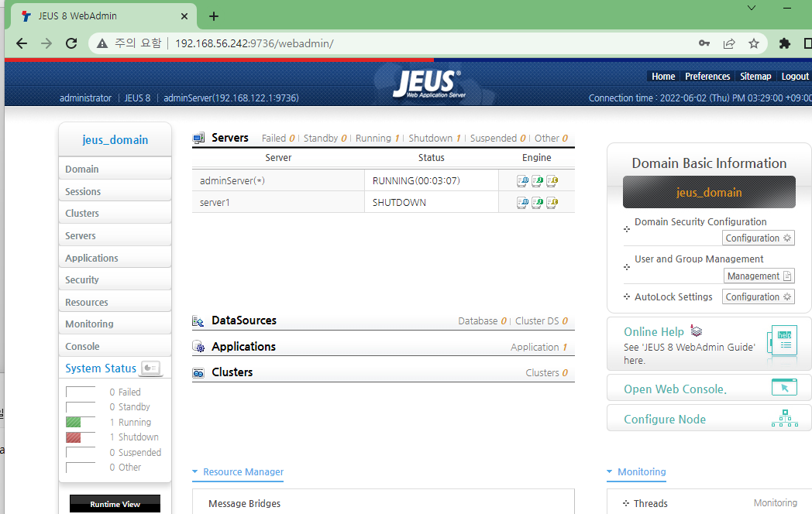
Task: Click Configure Node link
Action: click(665, 420)
